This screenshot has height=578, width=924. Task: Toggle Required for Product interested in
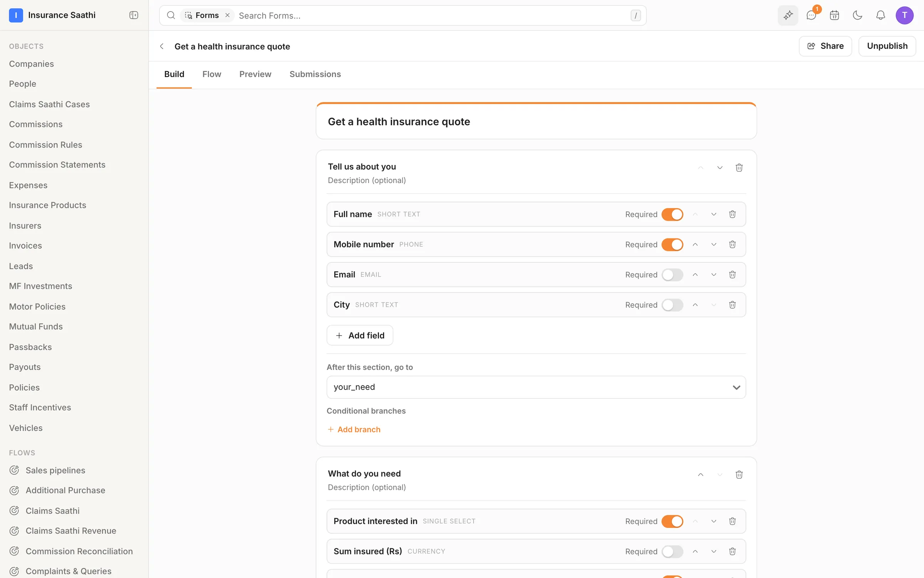[672, 521]
